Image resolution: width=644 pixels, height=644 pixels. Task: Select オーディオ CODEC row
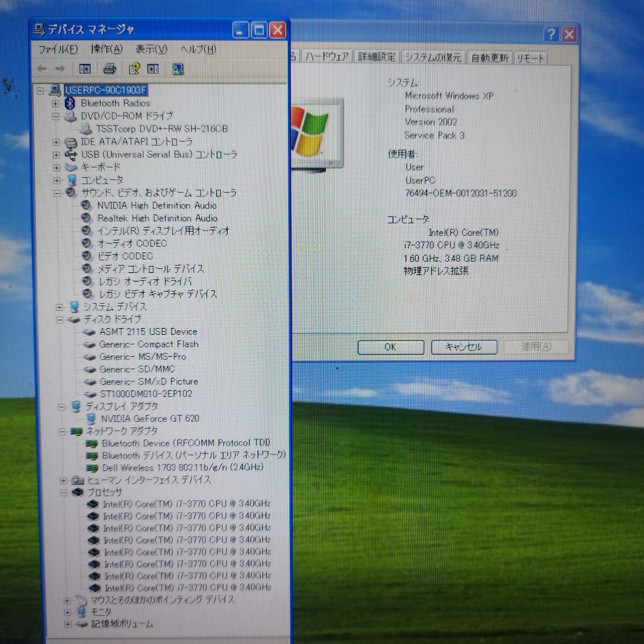(132, 244)
